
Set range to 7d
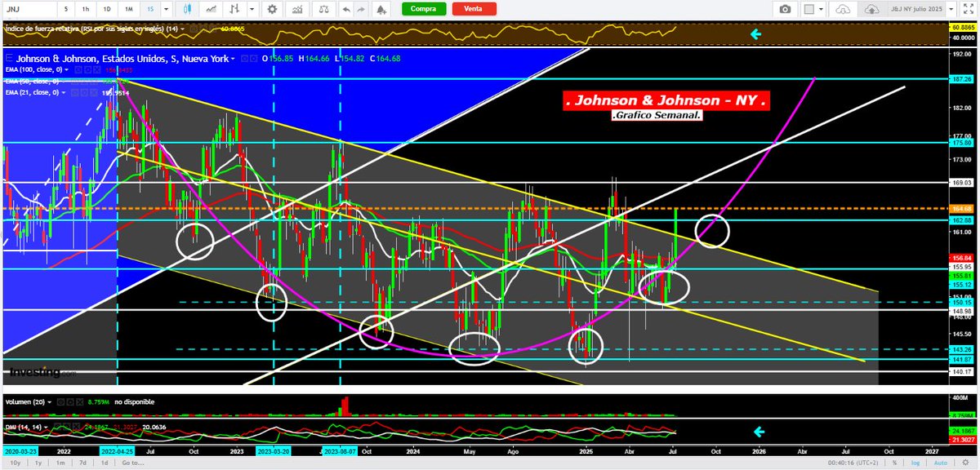(82, 463)
